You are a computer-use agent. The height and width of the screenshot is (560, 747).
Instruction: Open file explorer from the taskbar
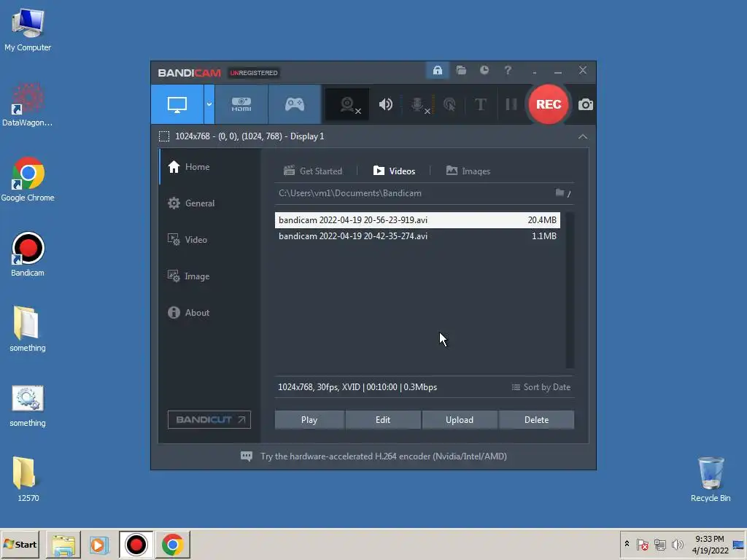click(x=63, y=544)
